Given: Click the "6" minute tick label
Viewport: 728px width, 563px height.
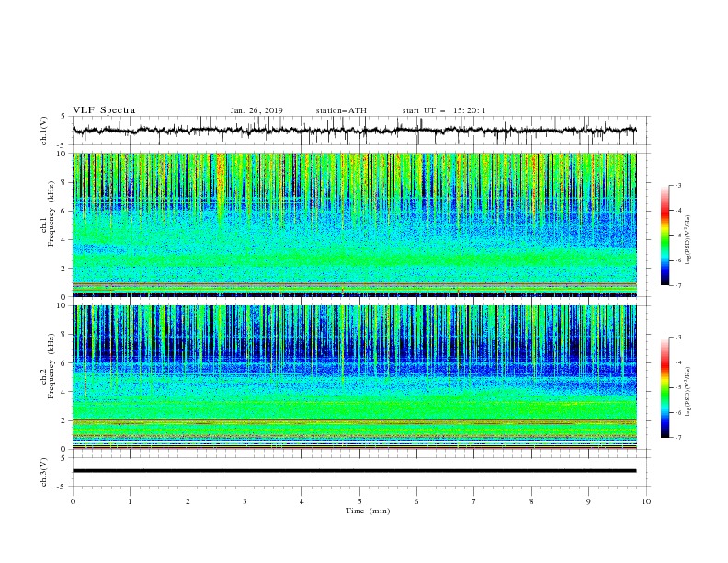Looking at the screenshot, I should 416,501.
